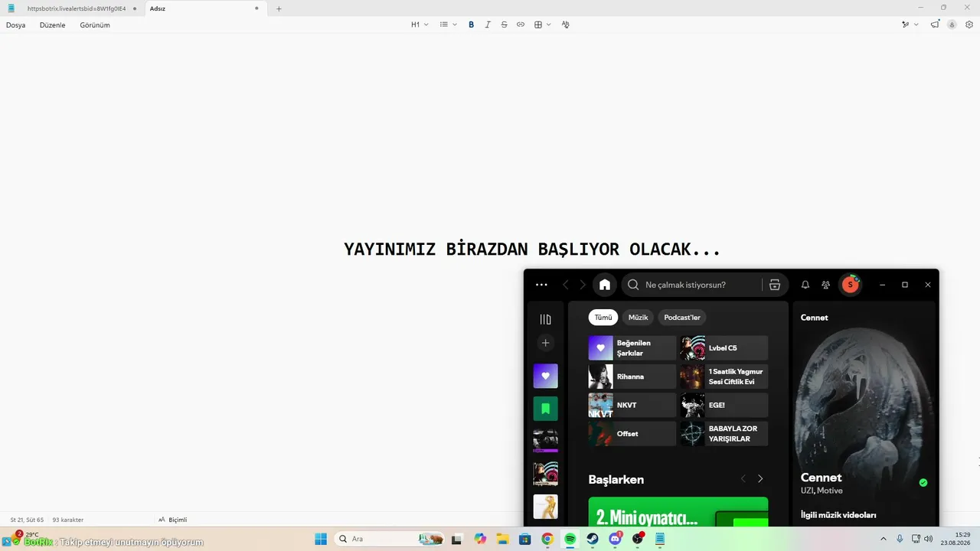
Task: Go back in Spotify navigation
Action: (566, 285)
